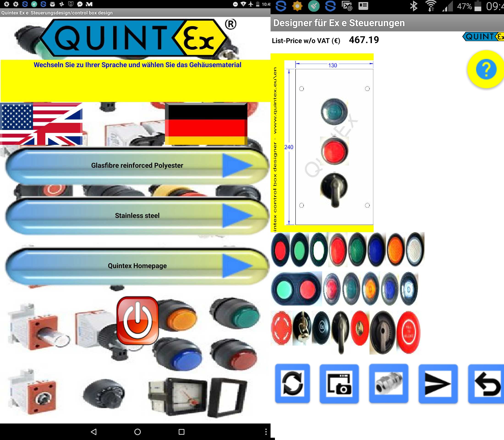Add the flush red push button from palette
This screenshot has height=440, width=504.
point(280,250)
